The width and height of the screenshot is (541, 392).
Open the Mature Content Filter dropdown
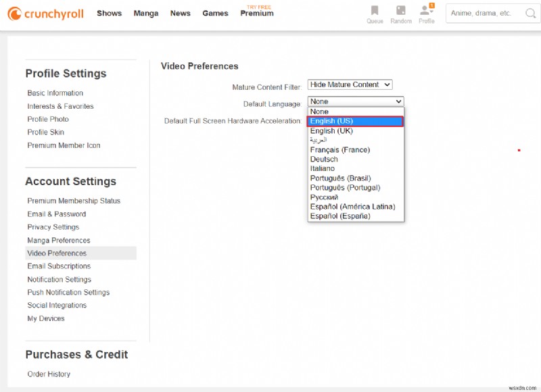tap(350, 84)
